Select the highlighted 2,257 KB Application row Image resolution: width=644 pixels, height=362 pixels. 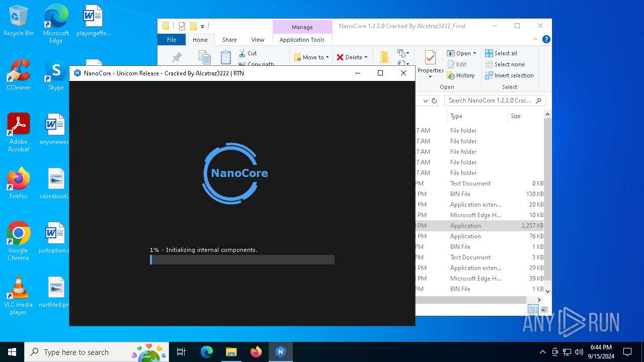[479, 226]
